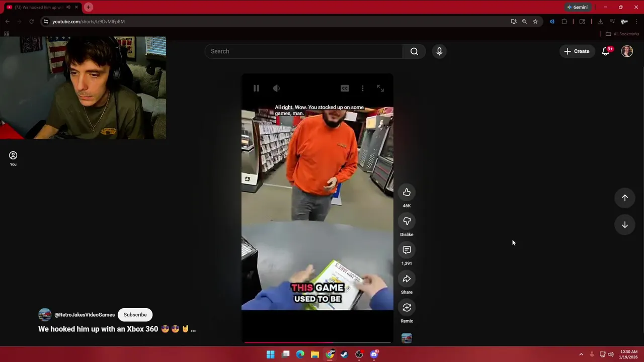Open the You sidebar item
This screenshot has height=362, width=644.
(x=13, y=158)
